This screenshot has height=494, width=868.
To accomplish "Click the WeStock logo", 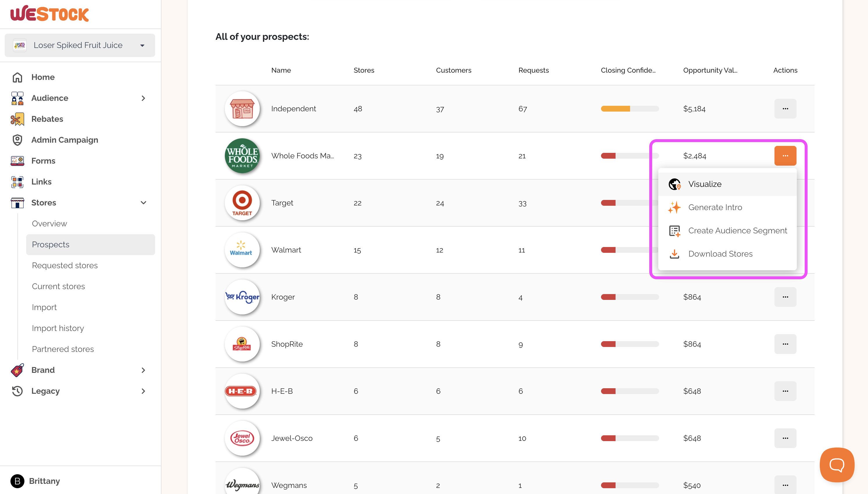I will tap(49, 14).
